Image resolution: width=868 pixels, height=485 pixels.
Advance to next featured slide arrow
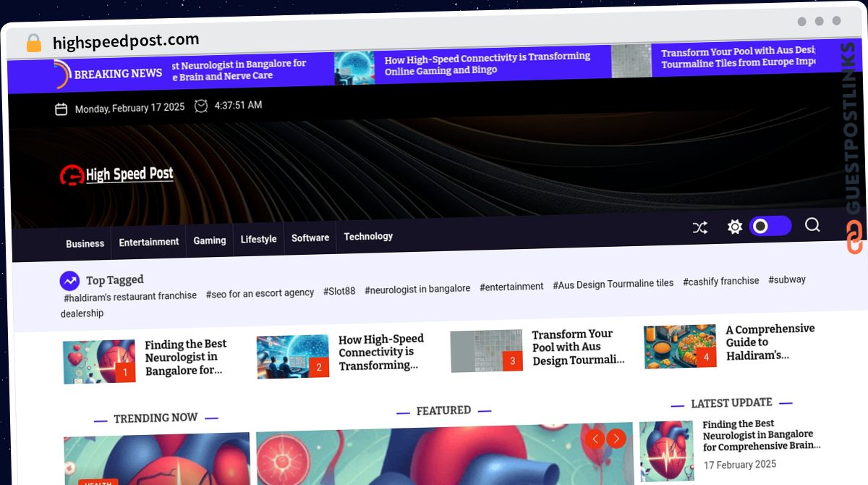coord(616,438)
